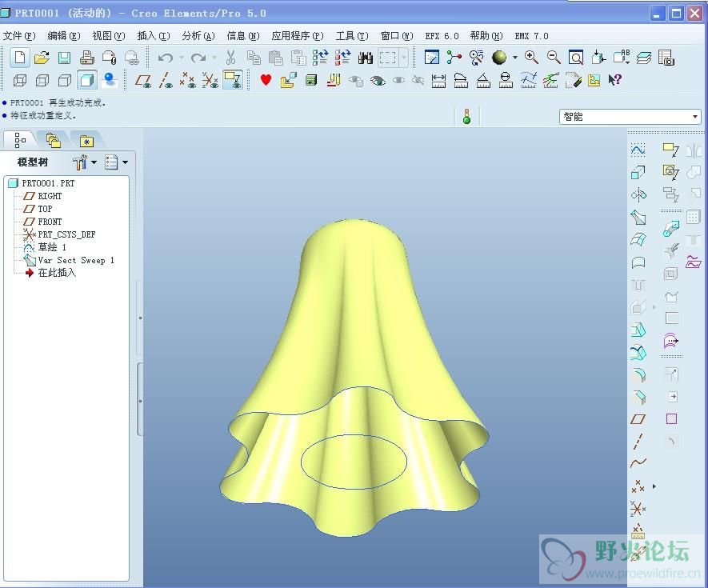Select the Extrude tool in the right toolbar
This screenshot has width=708, height=588.
[638, 173]
